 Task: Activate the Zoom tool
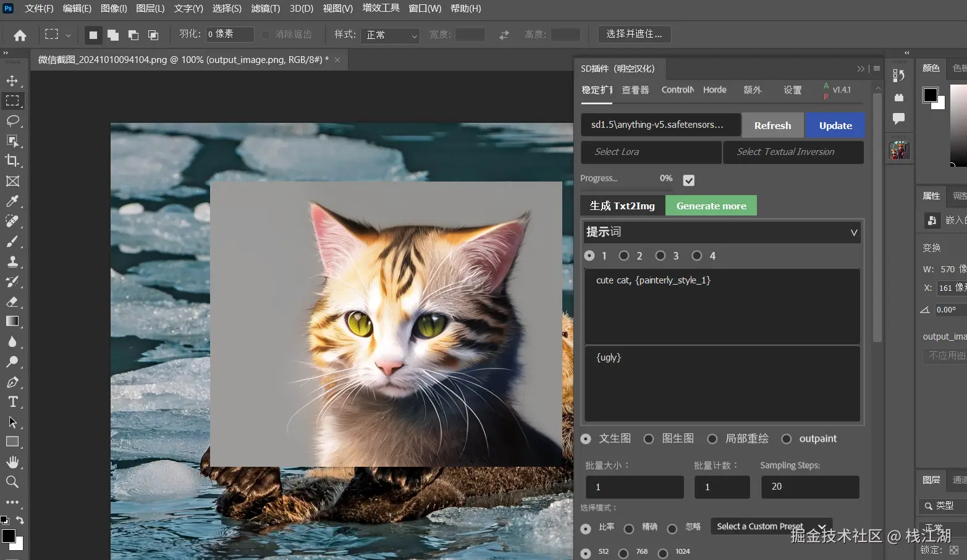[12, 482]
